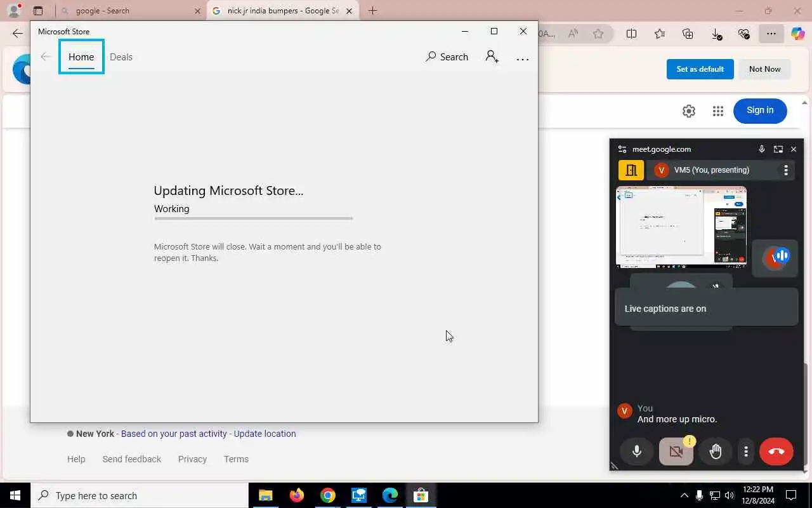This screenshot has width=812, height=508.
Task: Click the shared screen thumbnail in Meet
Action: [681, 227]
